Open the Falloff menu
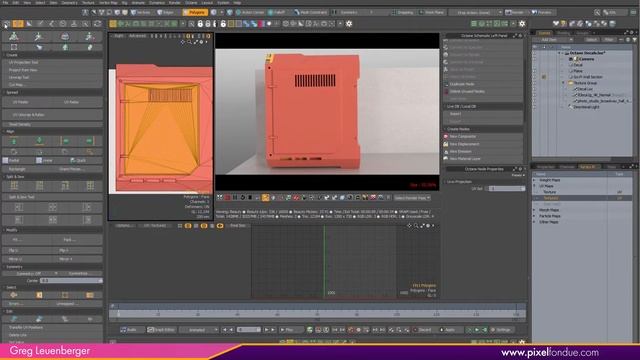Viewport: 640px width, 360px height. [278, 12]
